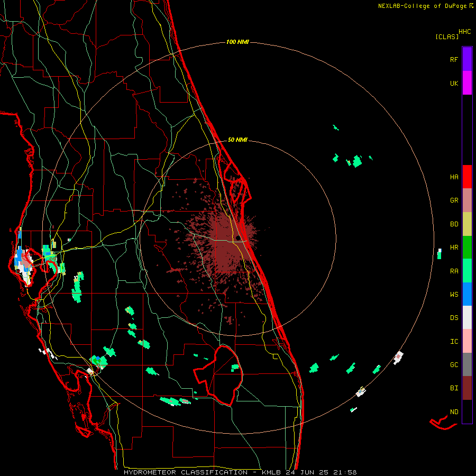This screenshot has height=476, width=476.
Task: Click the 50 NMI range ring label
Action: (x=237, y=140)
